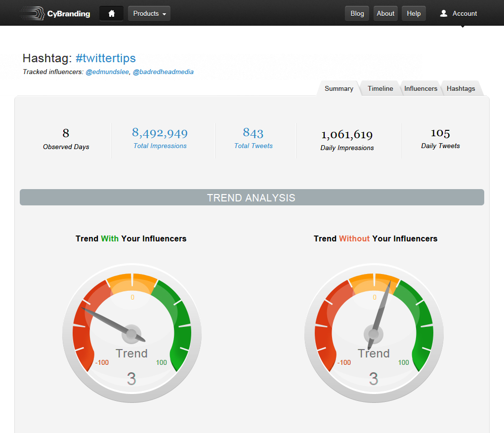Open the Blog page
Screen dimensions: 504x433
point(357,14)
